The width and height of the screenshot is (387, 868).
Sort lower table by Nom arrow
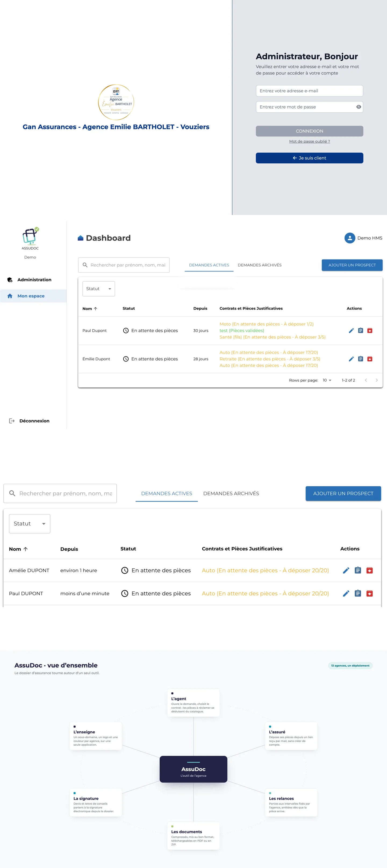click(26, 549)
